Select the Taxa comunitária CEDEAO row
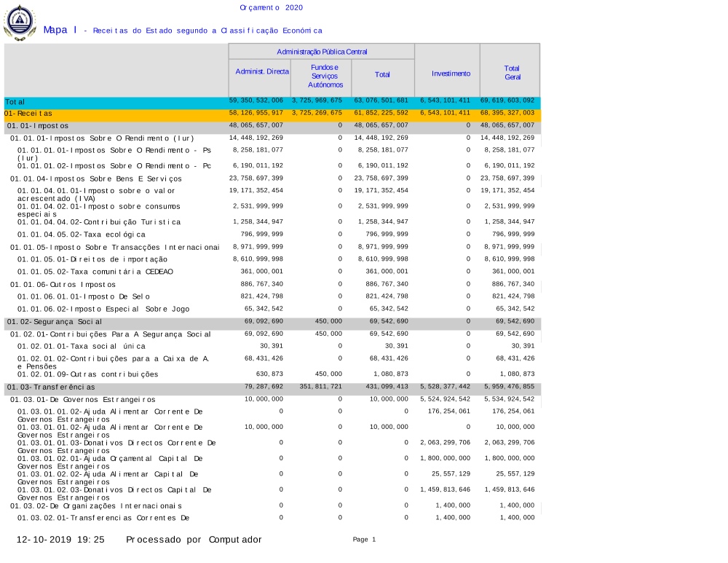 (95, 272)
